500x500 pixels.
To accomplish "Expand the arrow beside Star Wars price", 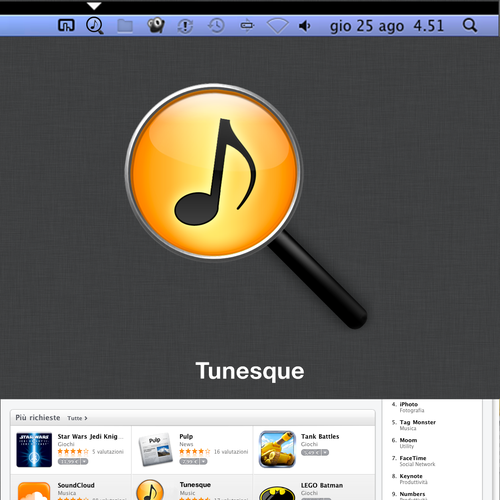I will coord(84,461).
